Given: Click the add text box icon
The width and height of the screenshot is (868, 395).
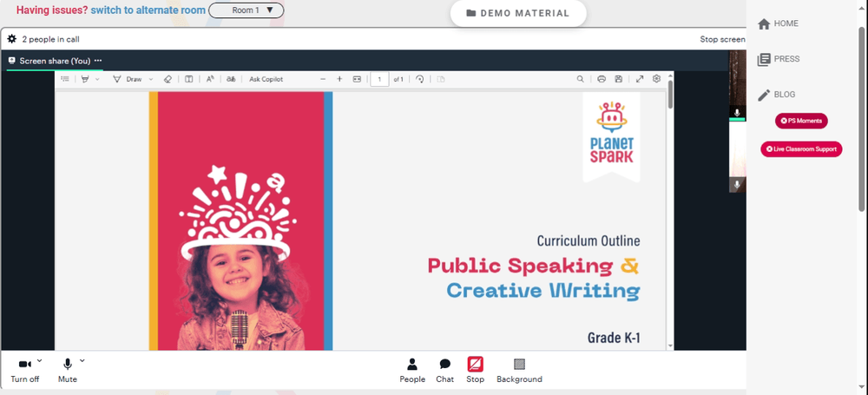Looking at the screenshot, I should pos(188,79).
